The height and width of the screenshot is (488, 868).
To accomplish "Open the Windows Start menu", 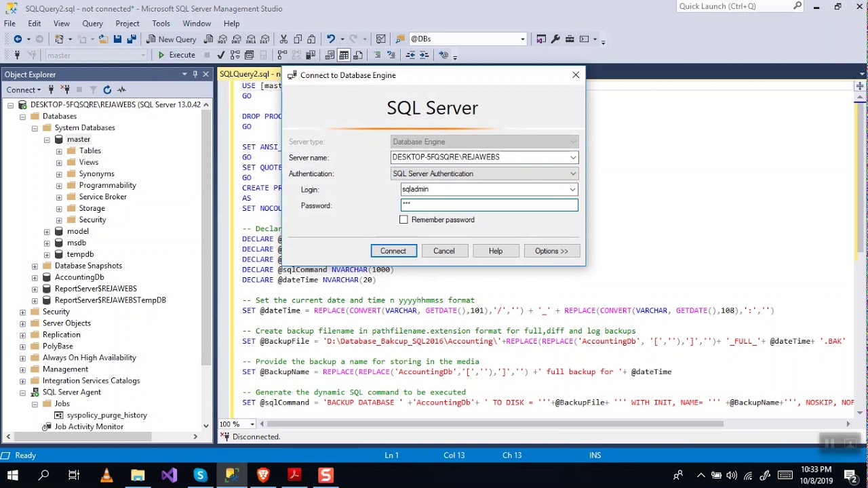I will [13, 475].
